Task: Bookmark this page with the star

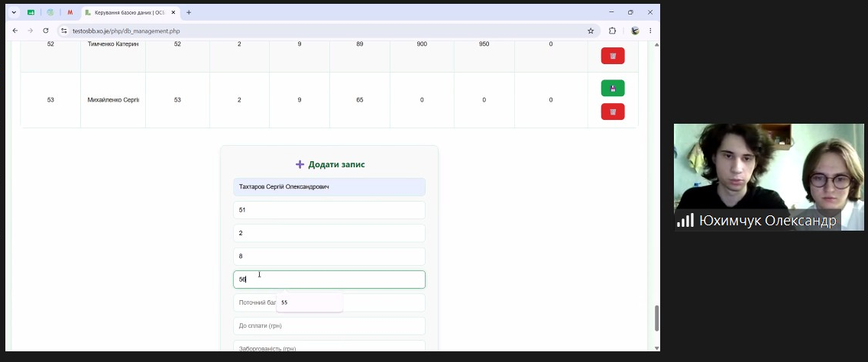Action: point(591,31)
